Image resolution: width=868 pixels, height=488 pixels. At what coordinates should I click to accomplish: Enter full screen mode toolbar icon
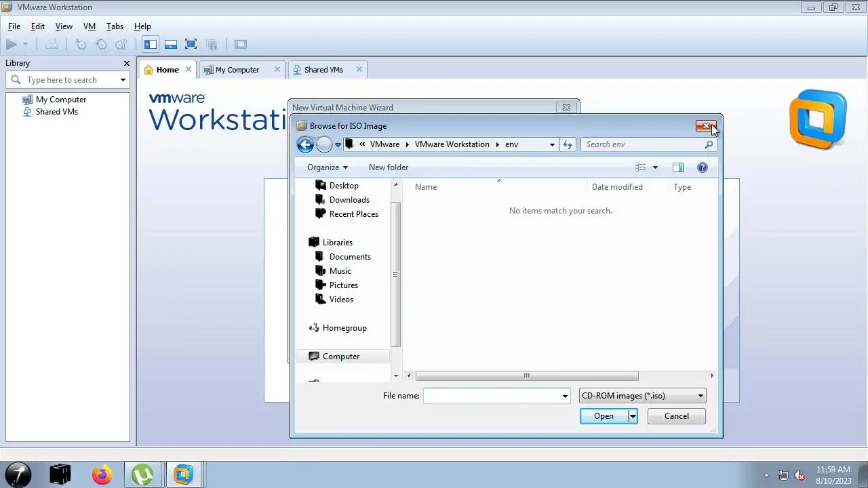191,45
